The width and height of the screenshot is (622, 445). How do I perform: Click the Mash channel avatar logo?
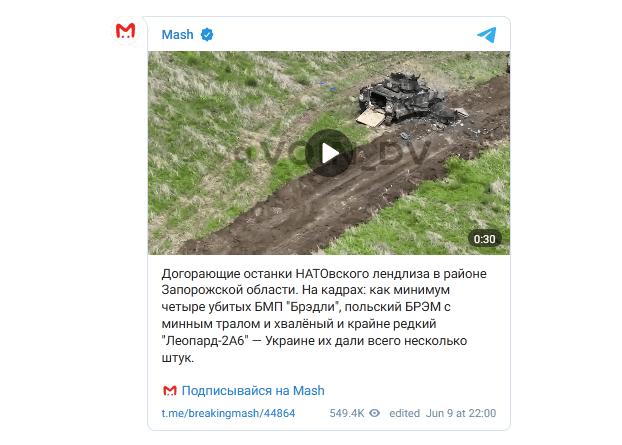125,31
